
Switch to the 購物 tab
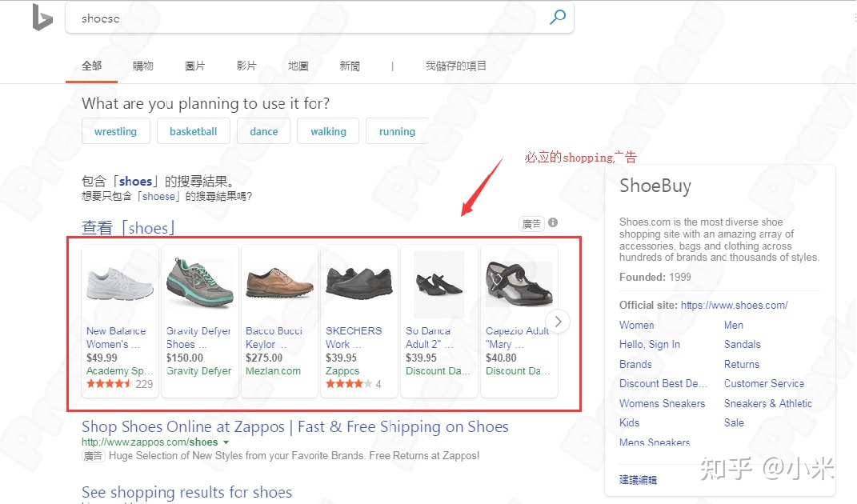point(142,66)
